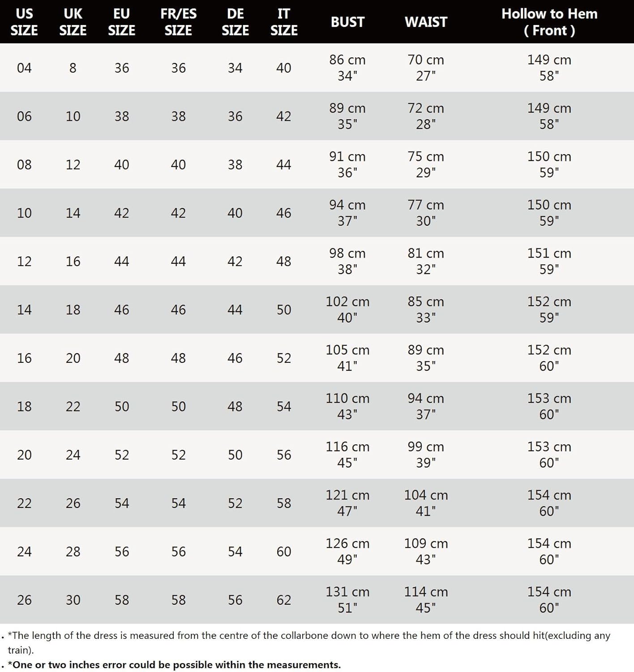The width and height of the screenshot is (634, 672).
Task: Click the 131 cm bust measurement
Action: 347,592
